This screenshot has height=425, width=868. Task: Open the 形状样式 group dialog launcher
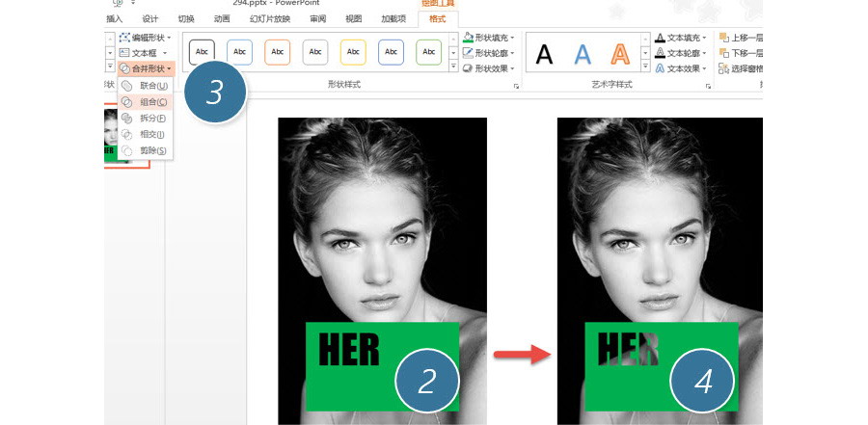click(x=516, y=87)
